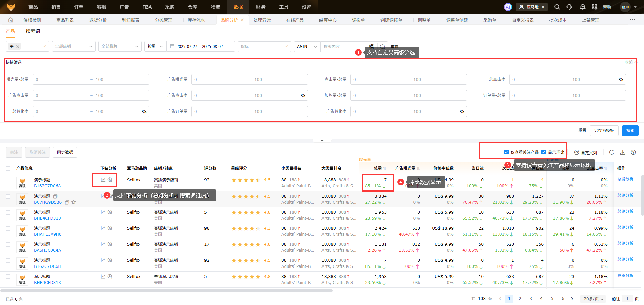Open the notifications bell

point(582,7)
